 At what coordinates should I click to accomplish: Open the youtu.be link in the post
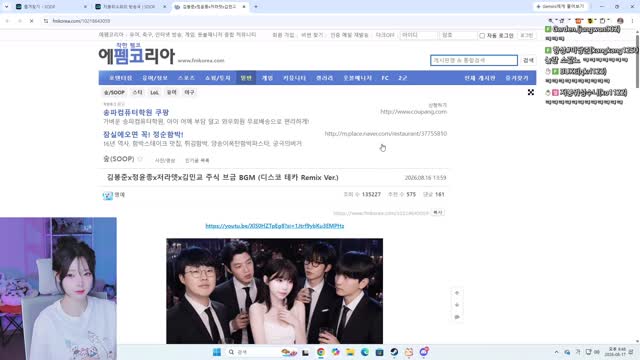275,226
